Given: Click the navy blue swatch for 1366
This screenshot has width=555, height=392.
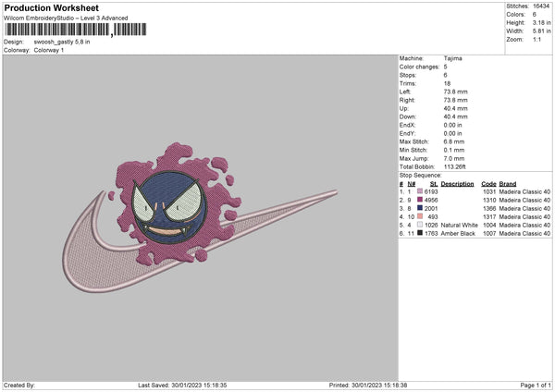Looking at the screenshot, I should [420, 208].
